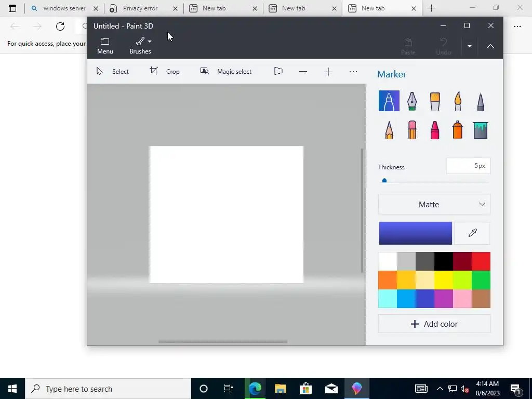Open Task View from the taskbar
The width and height of the screenshot is (532, 399).
(x=229, y=389)
